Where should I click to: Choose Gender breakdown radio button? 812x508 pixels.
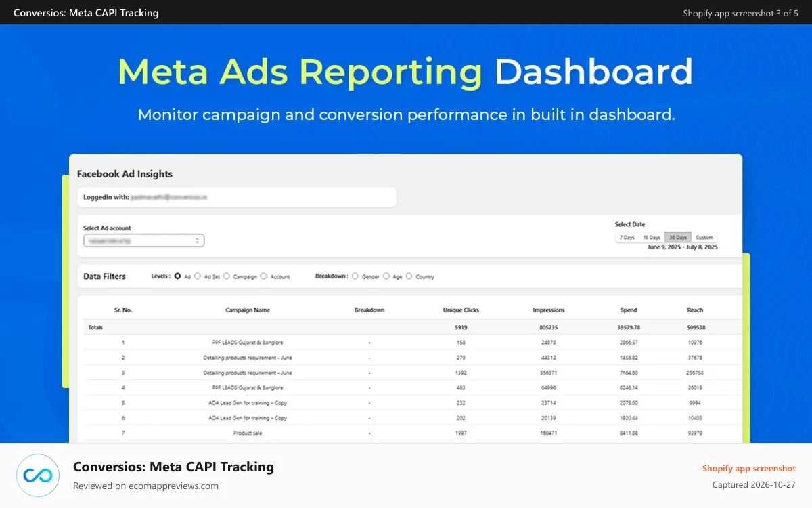[x=355, y=276]
